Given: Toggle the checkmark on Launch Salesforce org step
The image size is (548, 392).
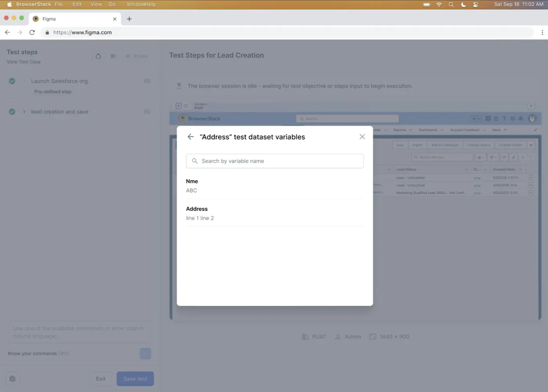Looking at the screenshot, I should 12,81.
